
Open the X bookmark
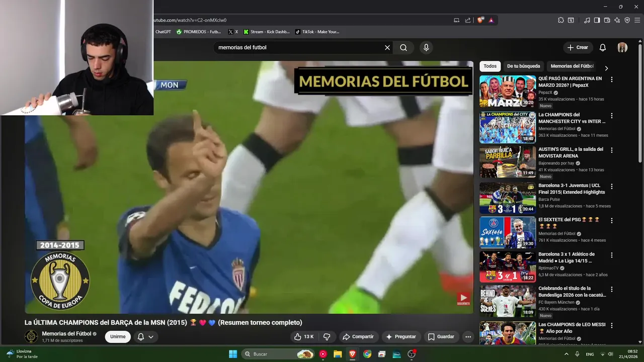pos(233,32)
